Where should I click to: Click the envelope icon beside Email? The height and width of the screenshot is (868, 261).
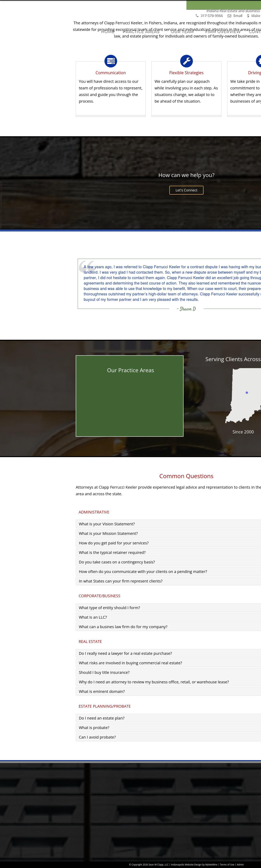pyautogui.click(x=229, y=16)
